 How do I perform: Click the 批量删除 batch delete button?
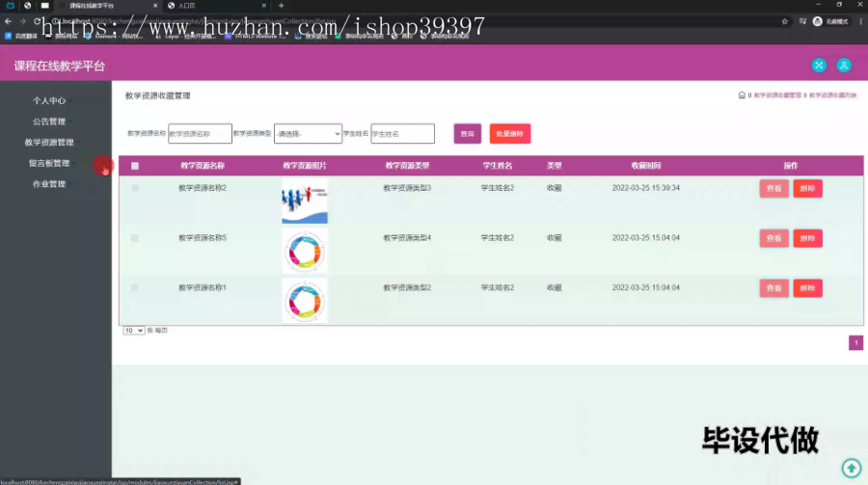click(x=510, y=133)
